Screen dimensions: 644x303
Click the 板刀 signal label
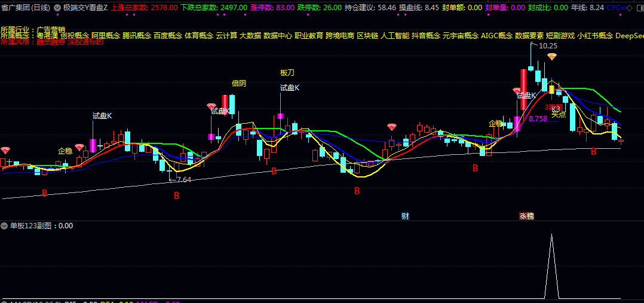[287, 73]
